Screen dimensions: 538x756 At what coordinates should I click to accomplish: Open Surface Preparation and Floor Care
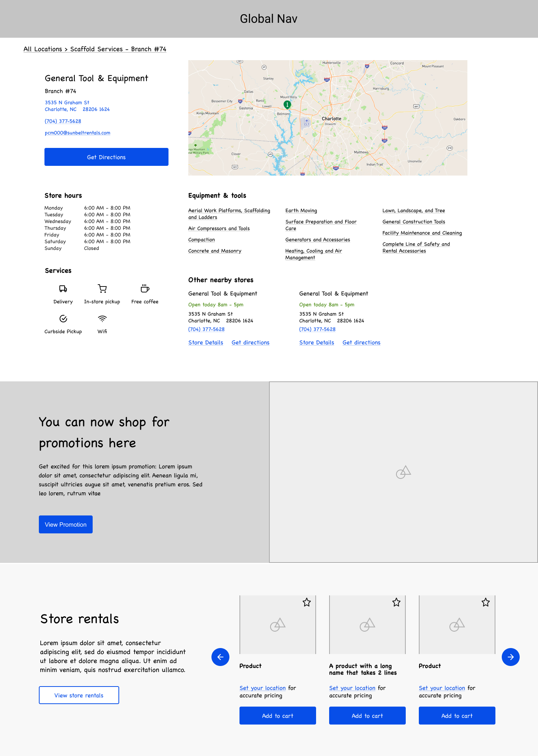pyautogui.click(x=321, y=225)
